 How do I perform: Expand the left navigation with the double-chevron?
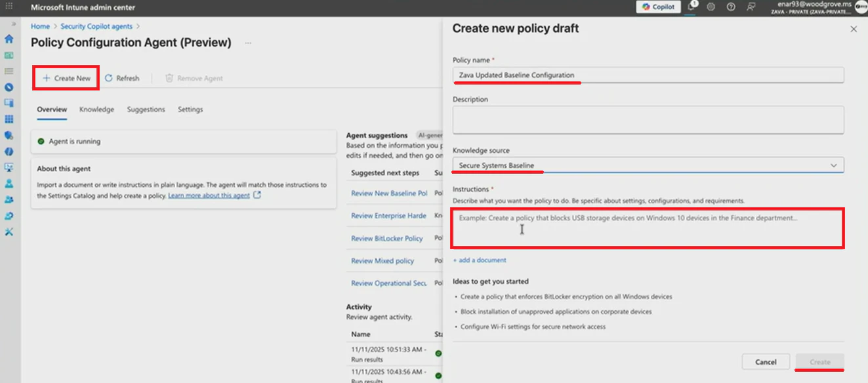[14, 24]
